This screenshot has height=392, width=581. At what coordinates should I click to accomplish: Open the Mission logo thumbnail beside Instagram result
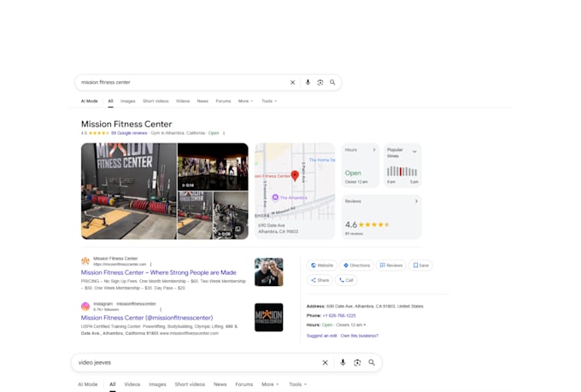pyautogui.click(x=268, y=317)
